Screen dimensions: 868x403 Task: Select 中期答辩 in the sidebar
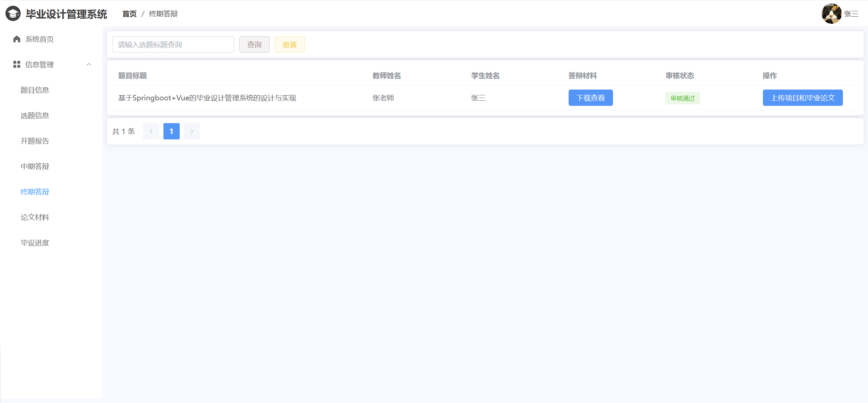[35, 166]
